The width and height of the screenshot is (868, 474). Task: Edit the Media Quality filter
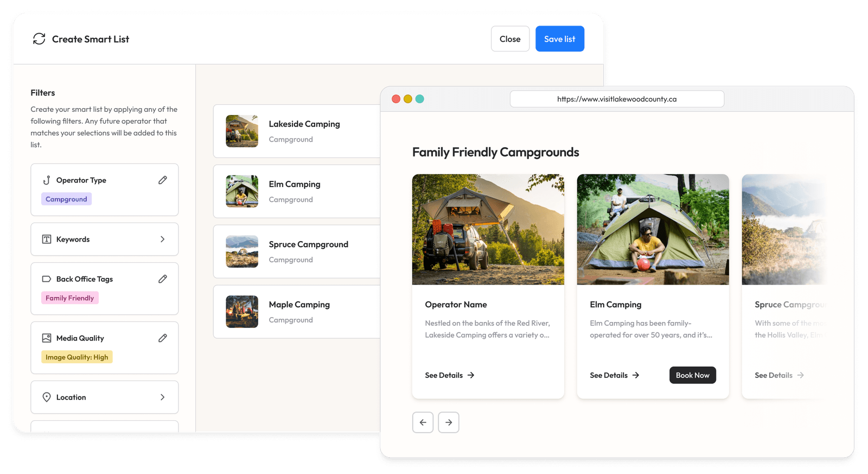[x=163, y=338]
